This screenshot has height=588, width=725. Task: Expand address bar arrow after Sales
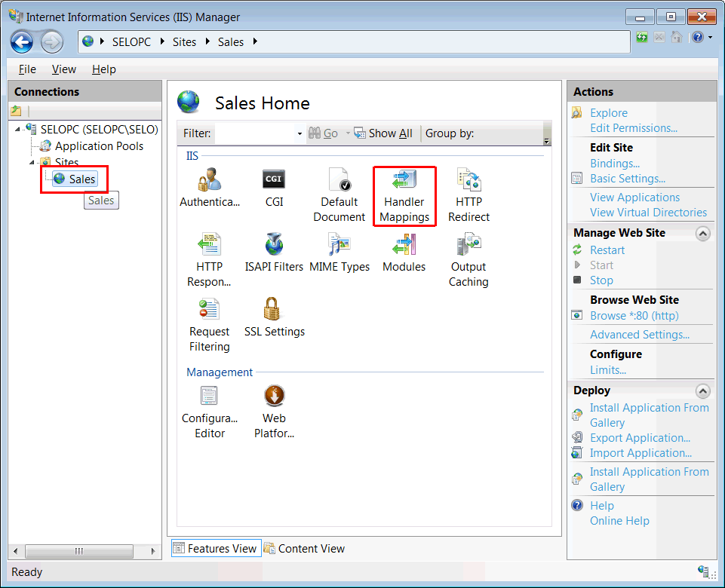coord(255,41)
